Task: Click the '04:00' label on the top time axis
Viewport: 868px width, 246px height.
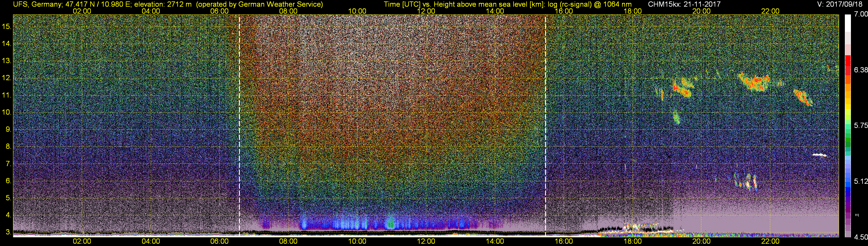Action: pos(151,11)
